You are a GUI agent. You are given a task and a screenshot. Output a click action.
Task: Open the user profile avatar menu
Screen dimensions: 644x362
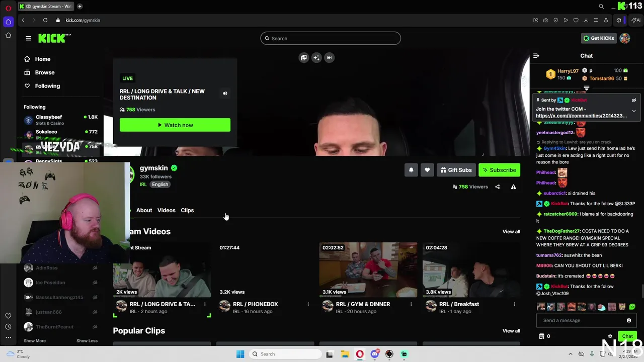click(625, 38)
